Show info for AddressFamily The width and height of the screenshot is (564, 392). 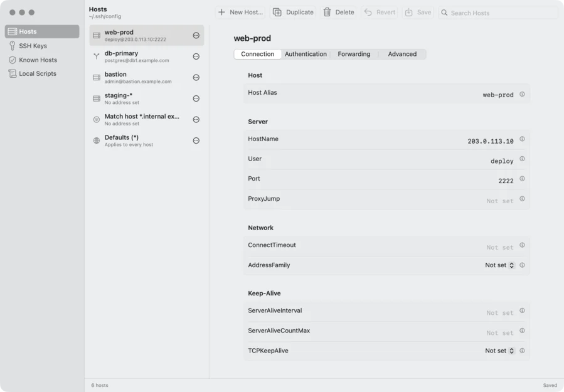(522, 265)
